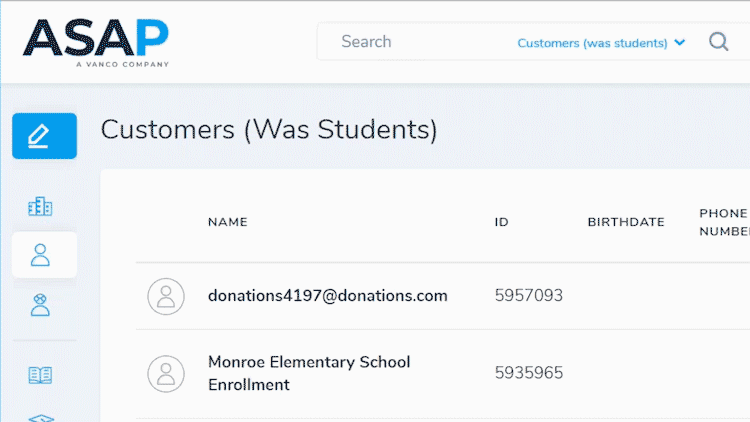Click the avatar icon for donations4197 row
Viewport: 750px width, 422px height.
166,296
